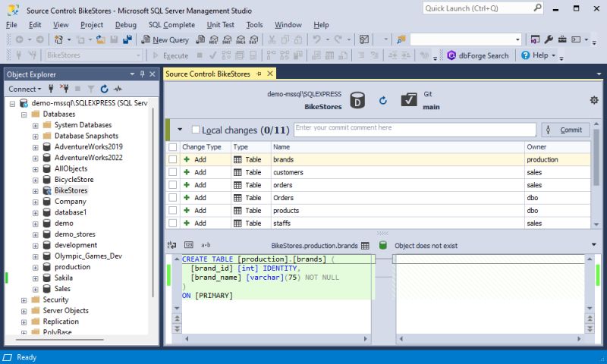Click the a-b compare options icon
Image resolution: width=607 pixels, height=364 pixels.
206,245
